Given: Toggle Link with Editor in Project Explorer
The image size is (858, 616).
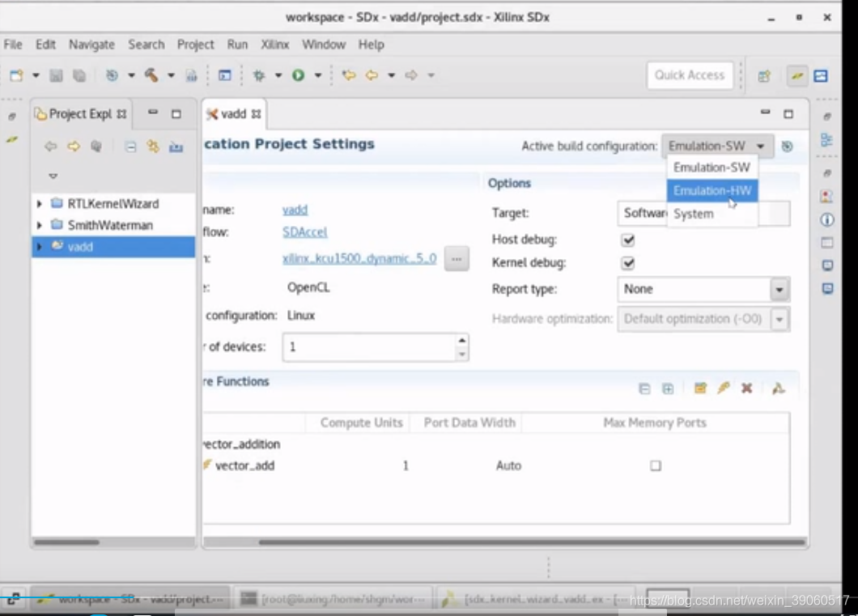Looking at the screenshot, I should 153,147.
